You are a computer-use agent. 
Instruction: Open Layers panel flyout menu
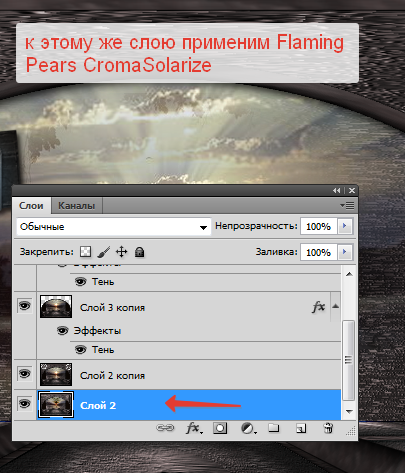[347, 206]
